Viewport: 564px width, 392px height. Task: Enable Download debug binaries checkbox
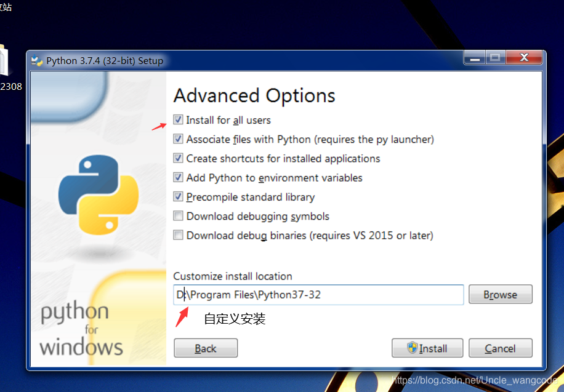tap(178, 235)
